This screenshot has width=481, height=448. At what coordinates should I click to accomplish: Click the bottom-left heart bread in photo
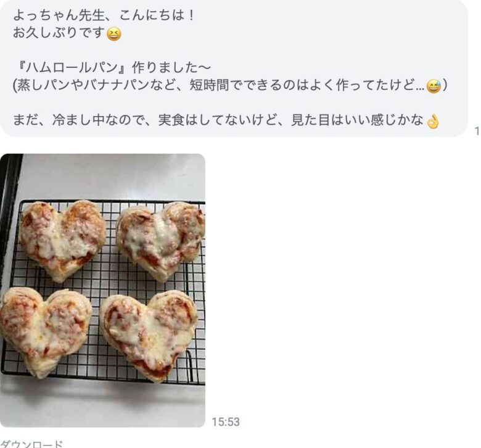(x=46, y=331)
